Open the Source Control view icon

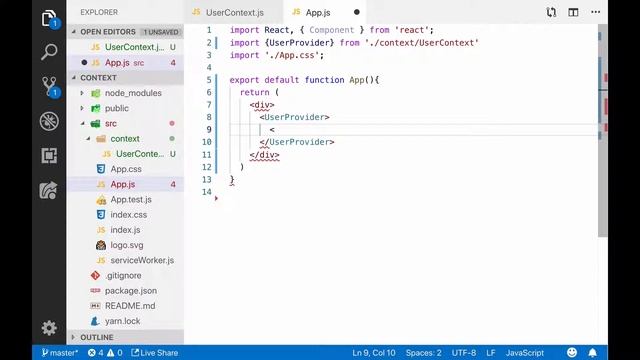click(x=49, y=87)
